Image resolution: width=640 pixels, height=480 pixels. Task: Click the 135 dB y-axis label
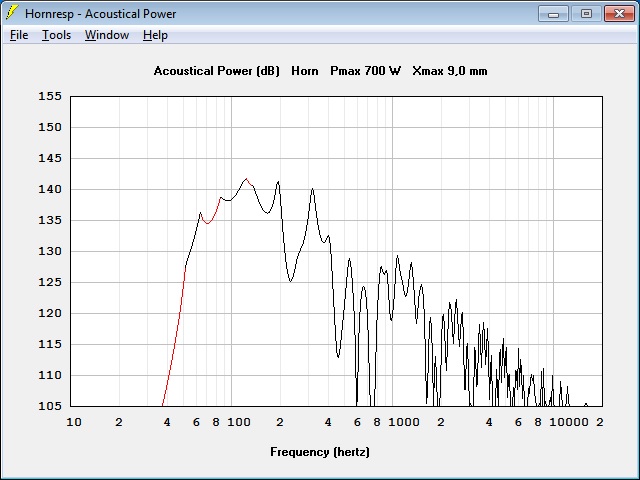click(50, 220)
